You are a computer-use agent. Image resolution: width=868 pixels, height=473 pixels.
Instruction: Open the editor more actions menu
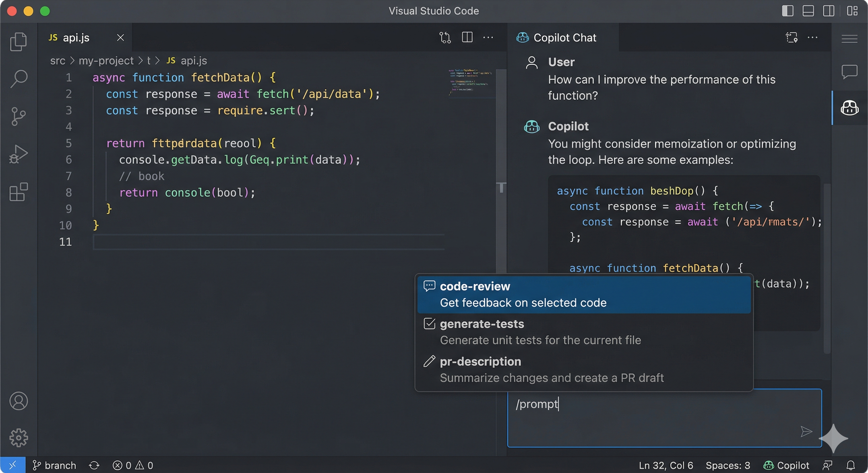(x=488, y=37)
